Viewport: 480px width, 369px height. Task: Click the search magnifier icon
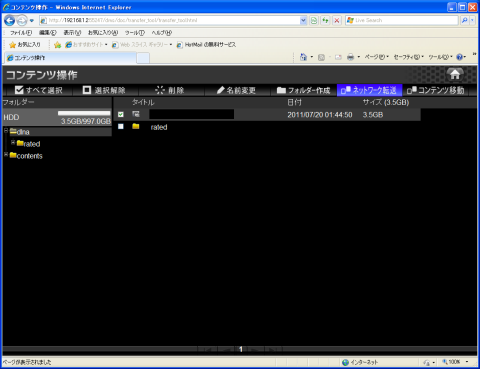coord(464,20)
